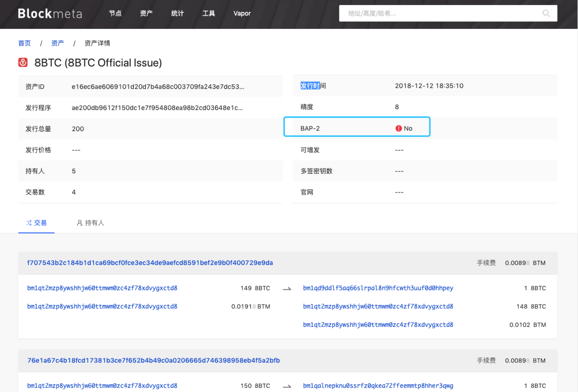Open input address sending 150 8BTC
This screenshot has width=578, height=392.
point(102,386)
